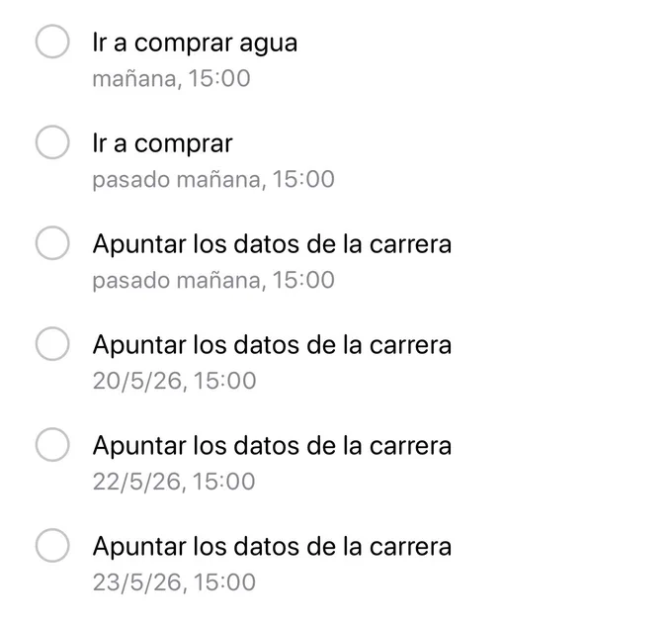Screen dimensions: 672x624
Task: Click the '23/5/26, 15:00' date label
Action: 175,582
